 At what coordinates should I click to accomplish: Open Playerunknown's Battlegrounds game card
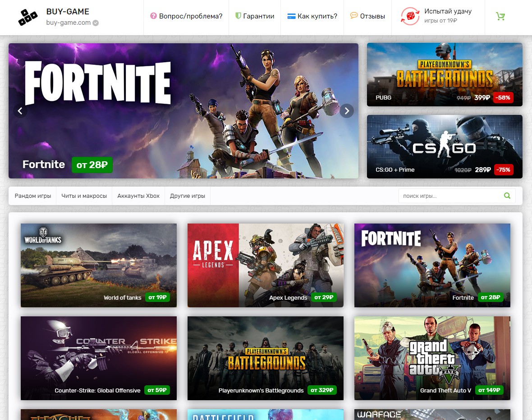point(265,358)
